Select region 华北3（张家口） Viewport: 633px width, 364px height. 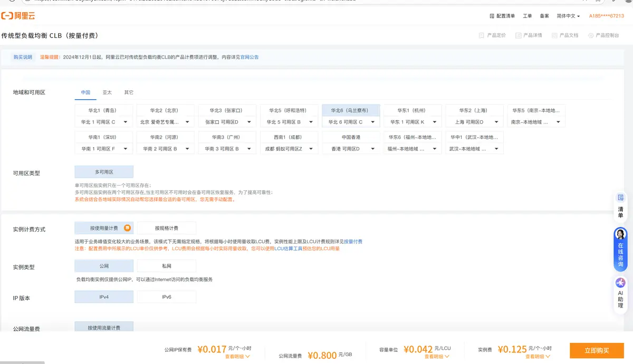228,110
